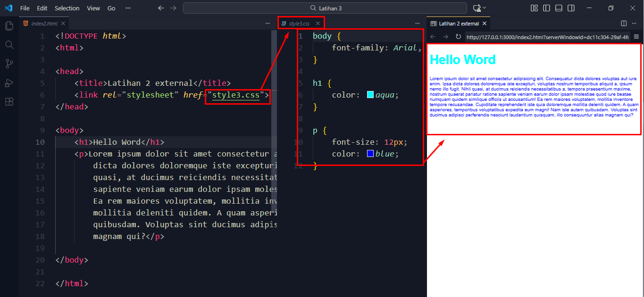The width and height of the screenshot is (644, 297).
Task: Close the index2.html tab
Action: tap(63, 23)
